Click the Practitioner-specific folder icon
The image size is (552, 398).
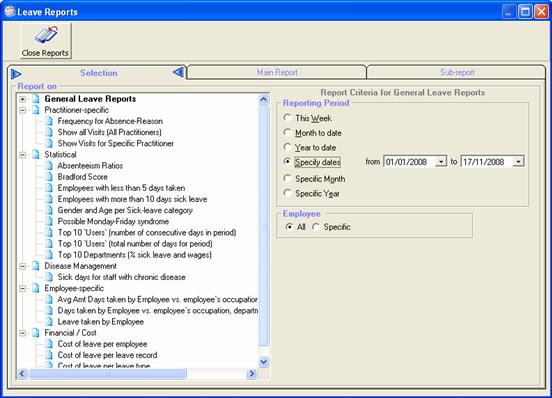[x=36, y=110]
